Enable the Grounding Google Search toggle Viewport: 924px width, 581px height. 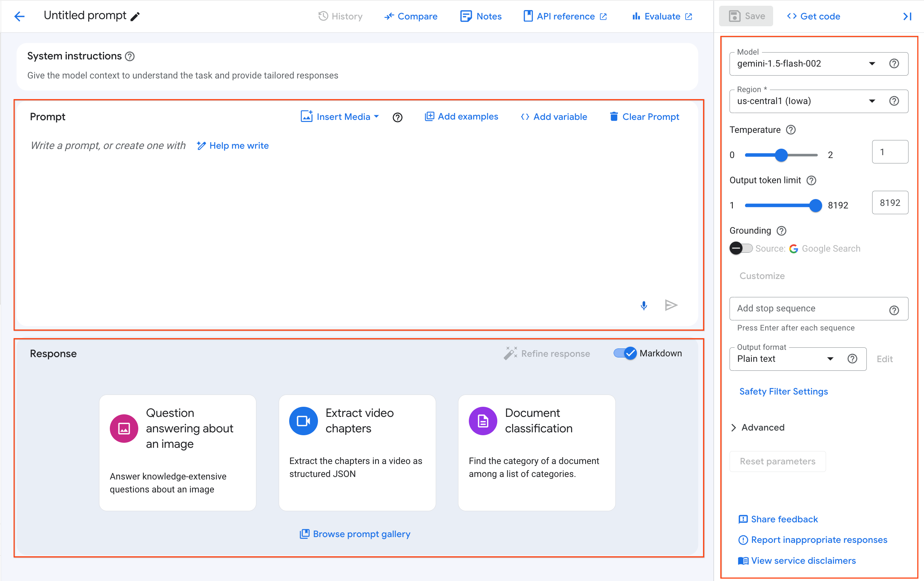click(x=740, y=248)
